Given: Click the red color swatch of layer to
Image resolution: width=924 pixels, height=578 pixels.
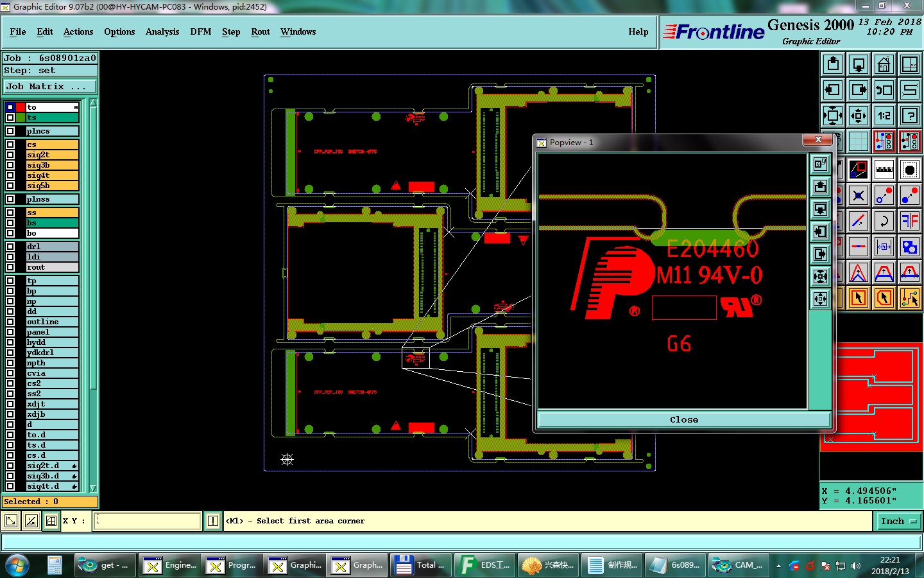Looking at the screenshot, I should [21, 107].
